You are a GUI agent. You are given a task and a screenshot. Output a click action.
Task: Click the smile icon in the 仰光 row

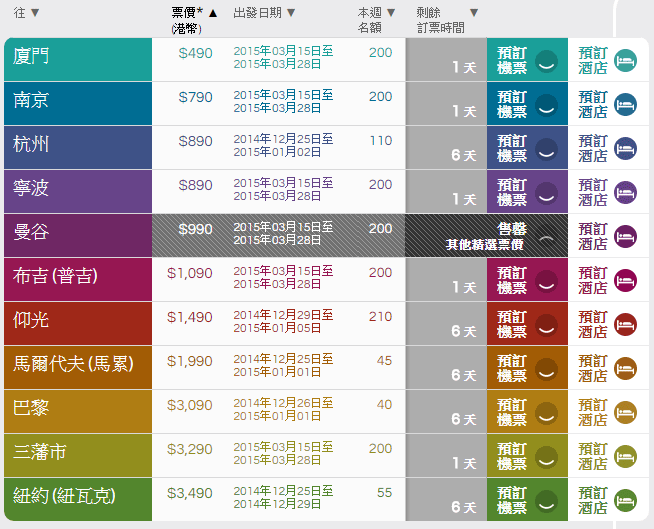pyautogui.click(x=545, y=325)
